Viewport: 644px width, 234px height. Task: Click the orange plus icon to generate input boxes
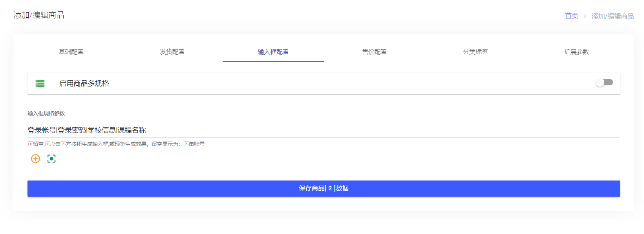[35, 158]
